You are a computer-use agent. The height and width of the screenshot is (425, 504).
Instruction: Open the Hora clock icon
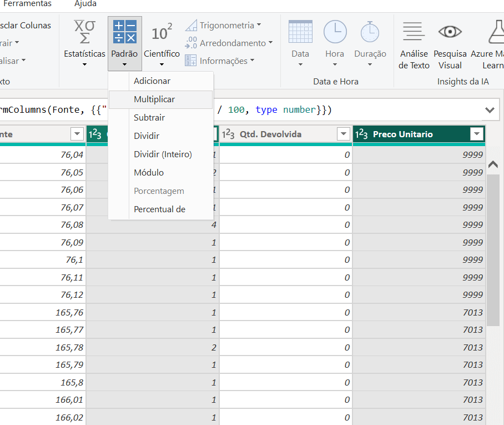[x=335, y=32]
